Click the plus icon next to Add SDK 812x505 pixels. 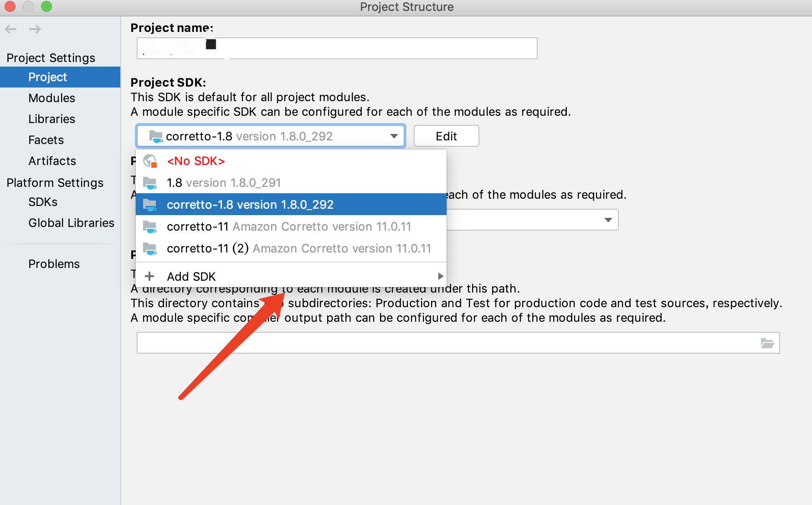(149, 276)
